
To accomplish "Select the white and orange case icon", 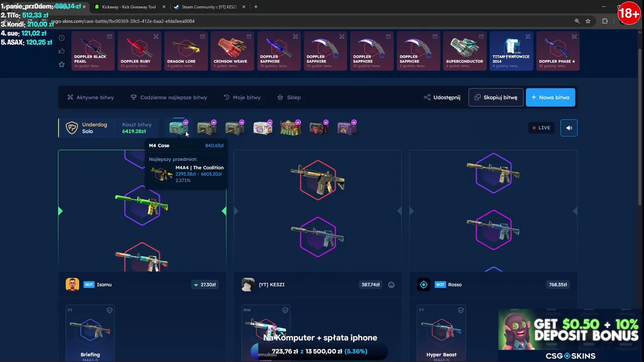I will pos(263,128).
